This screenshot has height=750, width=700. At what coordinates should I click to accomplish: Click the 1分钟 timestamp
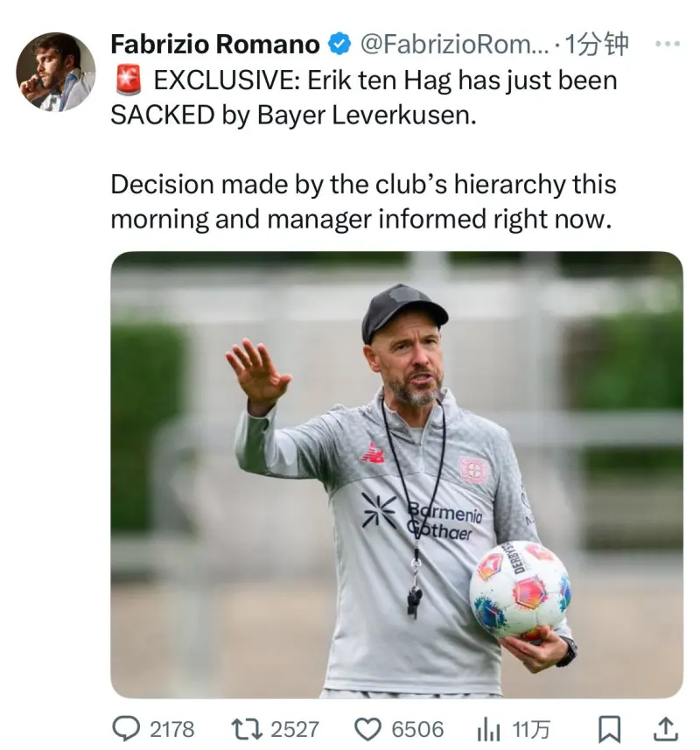597,44
